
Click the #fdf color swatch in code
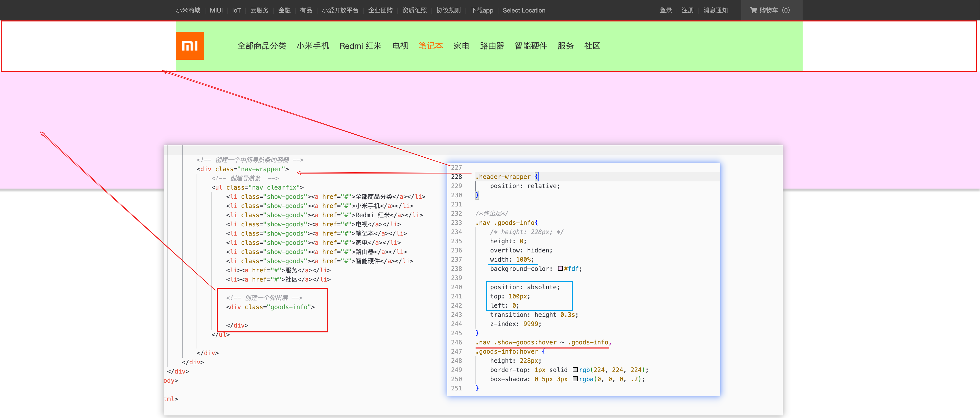[x=560, y=269]
